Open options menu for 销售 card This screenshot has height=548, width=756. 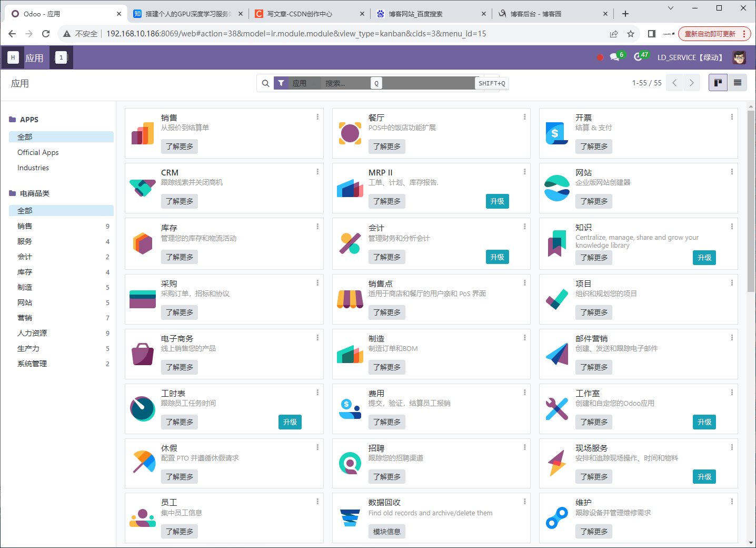317,117
